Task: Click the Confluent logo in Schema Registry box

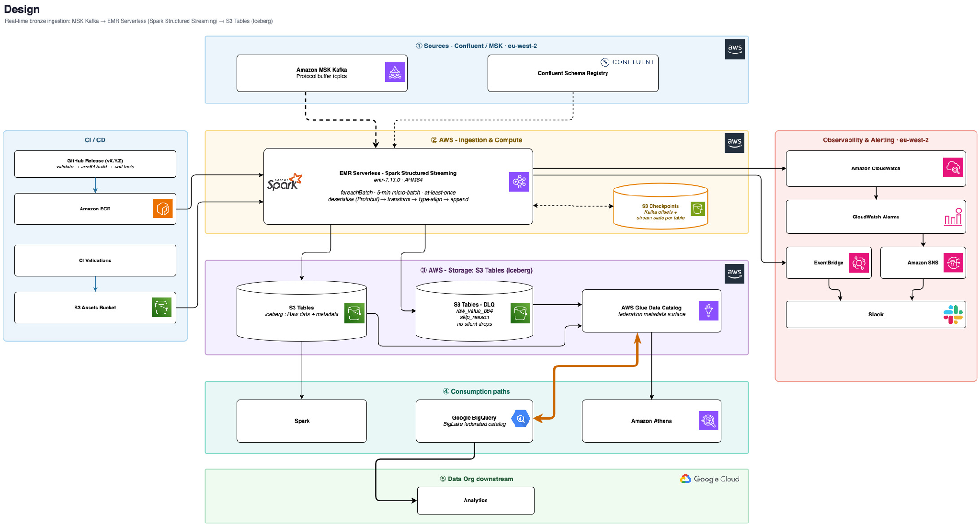Action: pyautogui.click(x=627, y=62)
